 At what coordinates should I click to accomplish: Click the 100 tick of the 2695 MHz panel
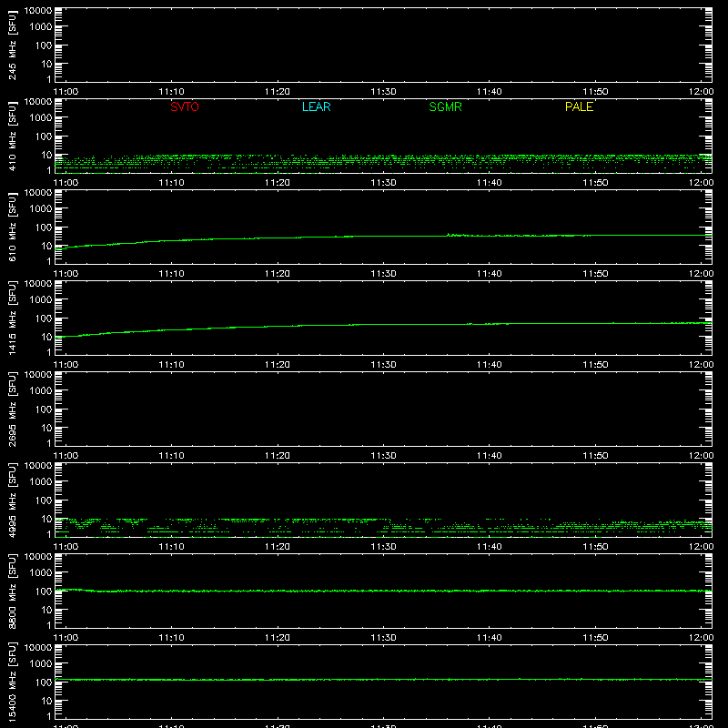pyautogui.click(x=44, y=409)
